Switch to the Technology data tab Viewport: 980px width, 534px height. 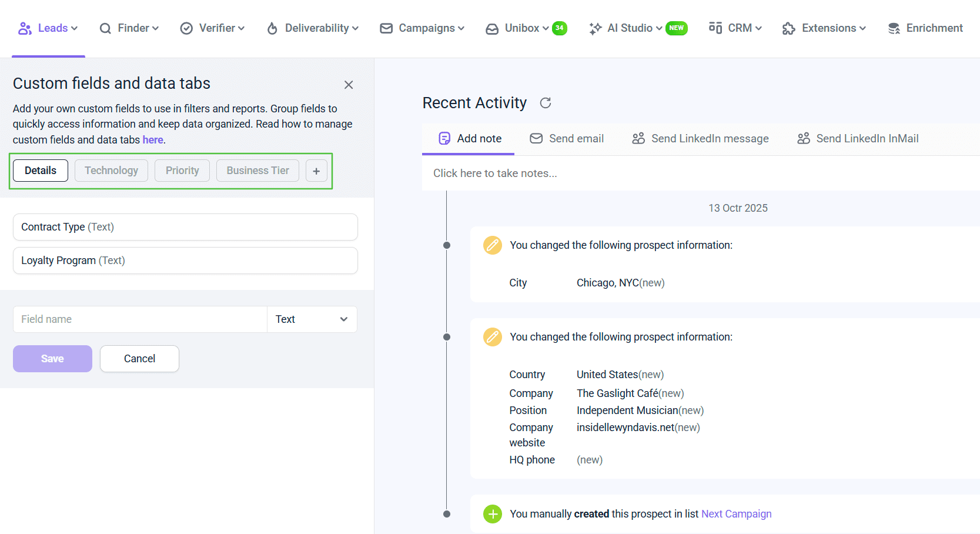[x=111, y=171]
